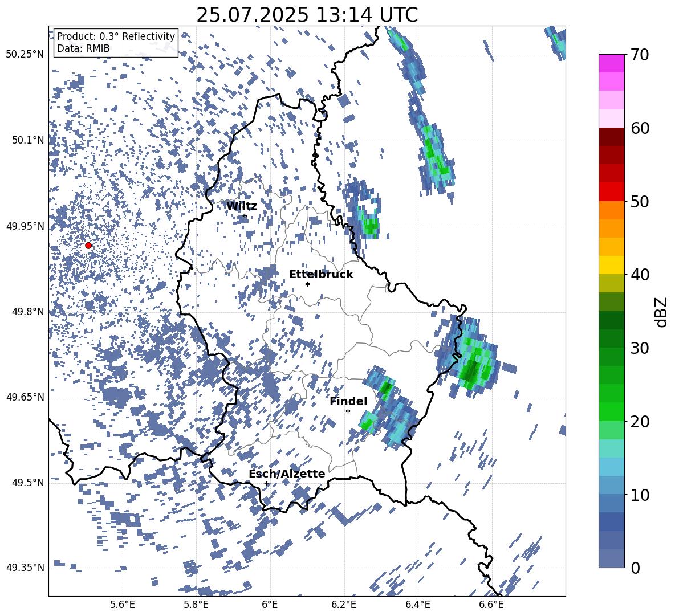The width and height of the screenshot is (675, 616).
Task: Click the colorbar 40 tick label
Action: tap(640, 275)
